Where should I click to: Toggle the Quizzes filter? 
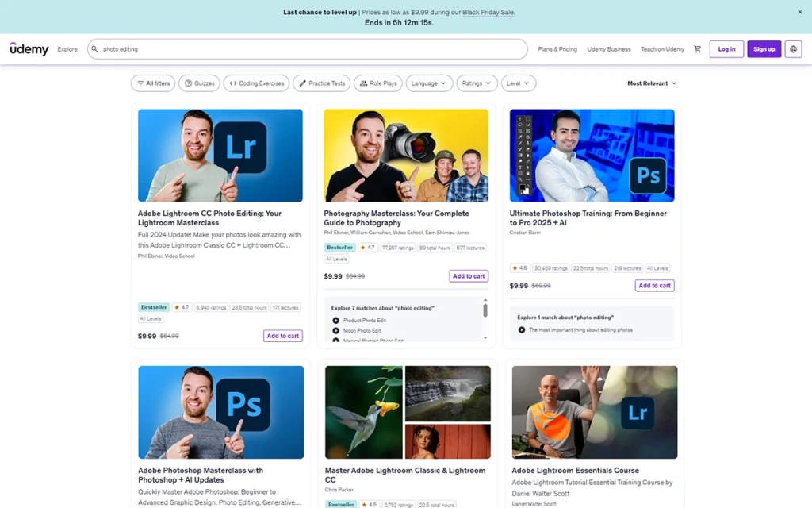click(x=199, y=83)
